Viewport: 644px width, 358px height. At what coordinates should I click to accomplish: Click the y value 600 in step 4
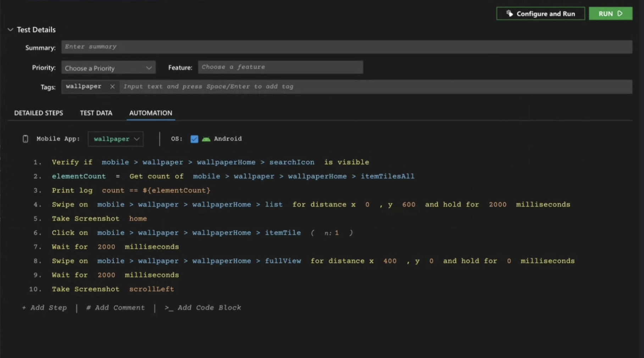[x=409, y=205]
